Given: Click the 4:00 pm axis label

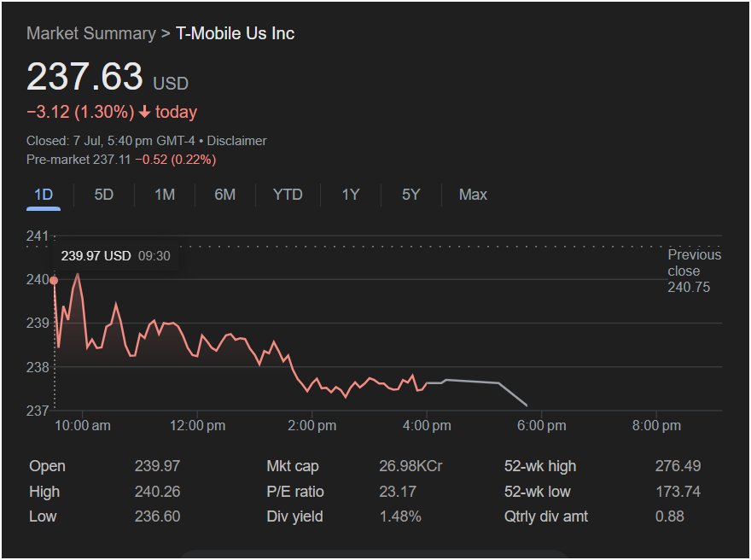Looking at the screenshot, I should [x=427, y=425].
